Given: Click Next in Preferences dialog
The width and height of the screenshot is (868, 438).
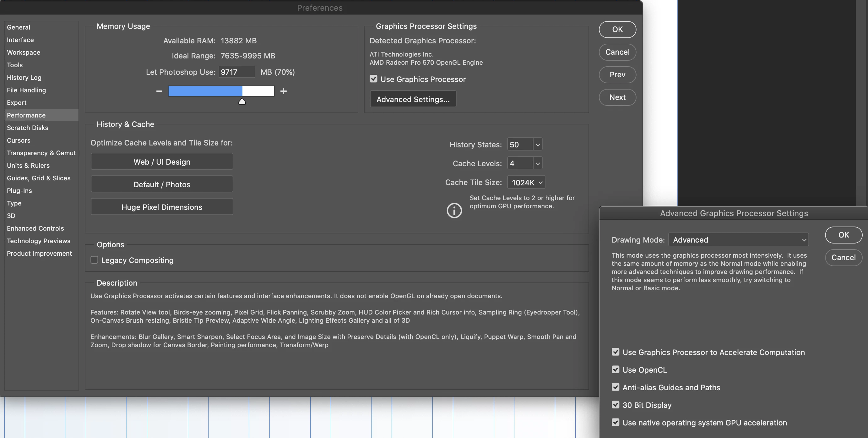Looking at the screenshot, I should coord(617,97).
